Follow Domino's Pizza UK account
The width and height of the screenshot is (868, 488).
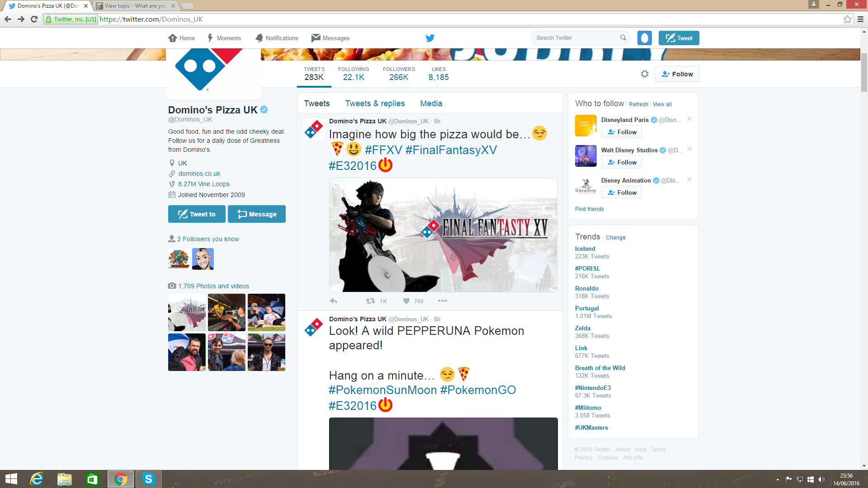click(677, 74)
